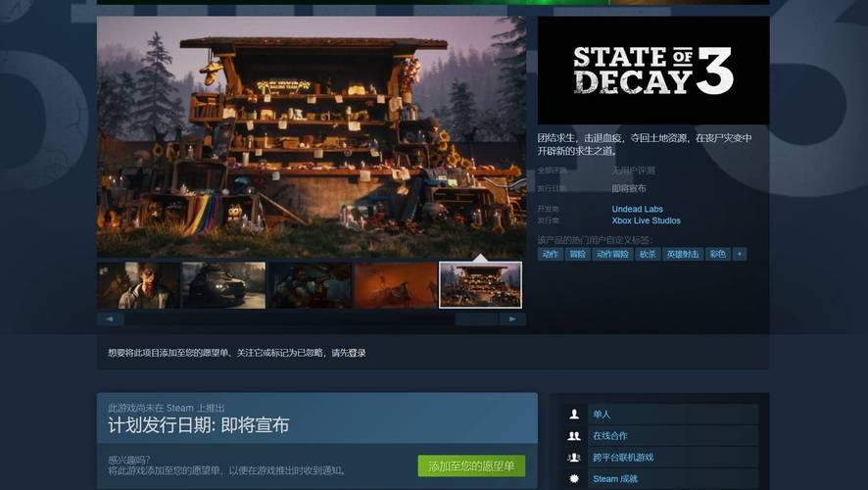Image resolution: width=868 pixels, height=490 pixels.
Task: Open developer Undead Labs link
Action: pyautogui.click(x=637, y=209)
